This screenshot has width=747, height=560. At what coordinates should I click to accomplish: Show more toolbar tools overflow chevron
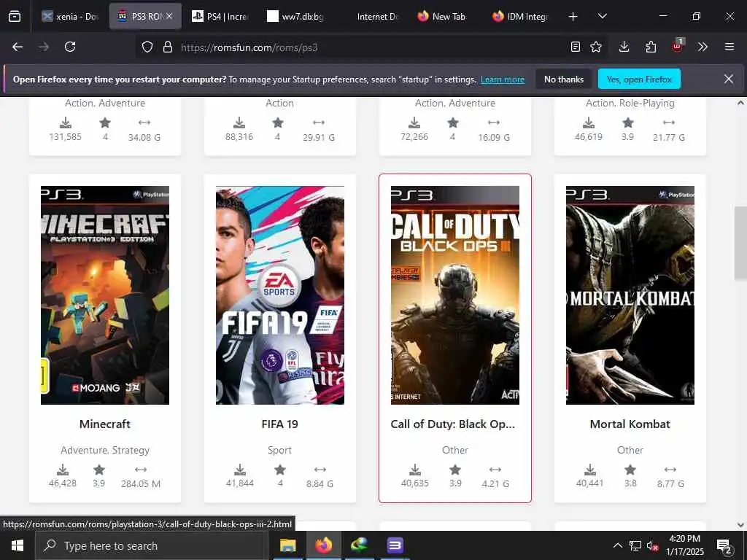click(x=703, y=47)
